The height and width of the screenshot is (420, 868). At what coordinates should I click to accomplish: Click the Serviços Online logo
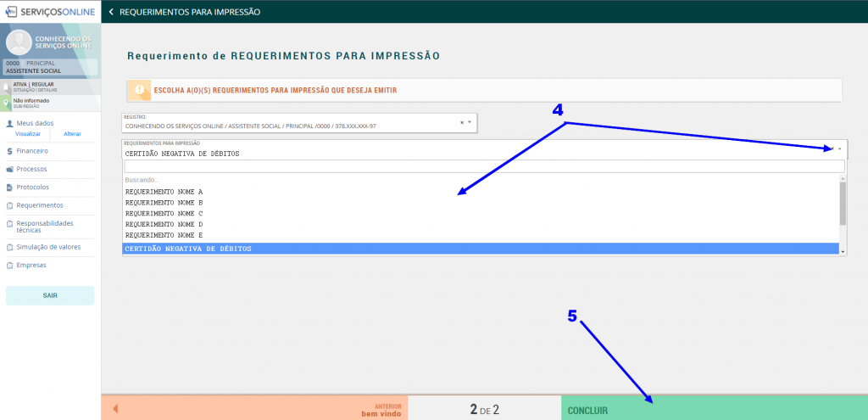49,12
